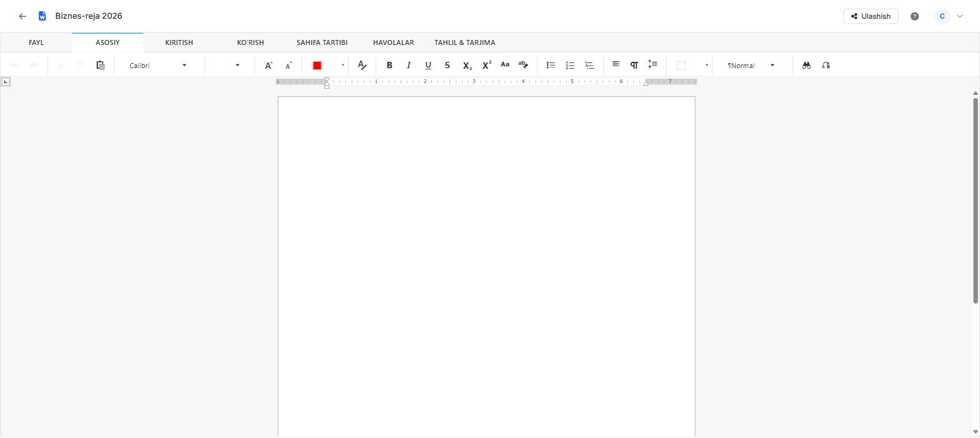This screenshot has height=438, width=980.
Task: Click the user avatar C
Action: point(942,16)
